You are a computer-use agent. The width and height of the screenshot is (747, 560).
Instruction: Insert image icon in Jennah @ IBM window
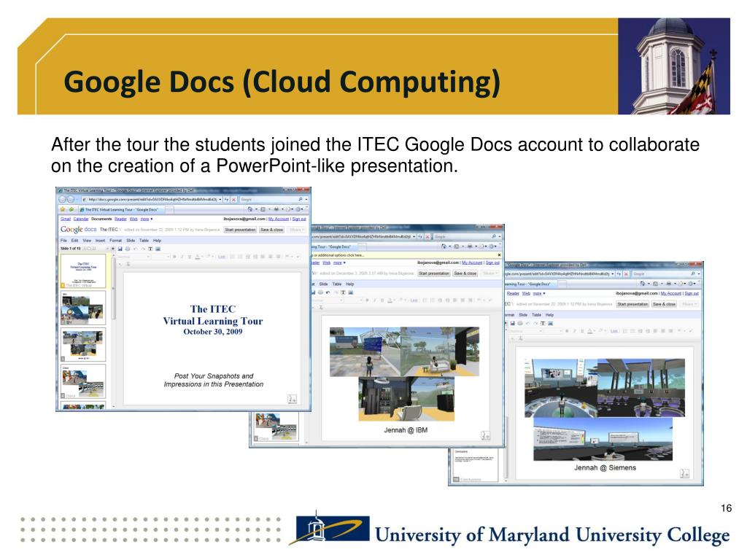[x=351, y=292]
